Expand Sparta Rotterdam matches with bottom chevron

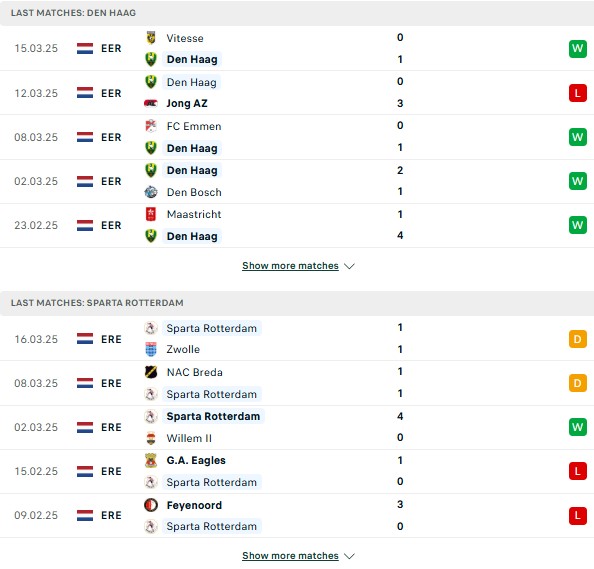(349, 556)
